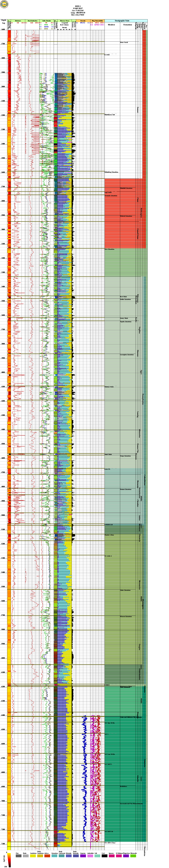Click the 'Lat: 37.5612165' header line
This screenshot has height=868, width=169.
click(x=78, y=10)
